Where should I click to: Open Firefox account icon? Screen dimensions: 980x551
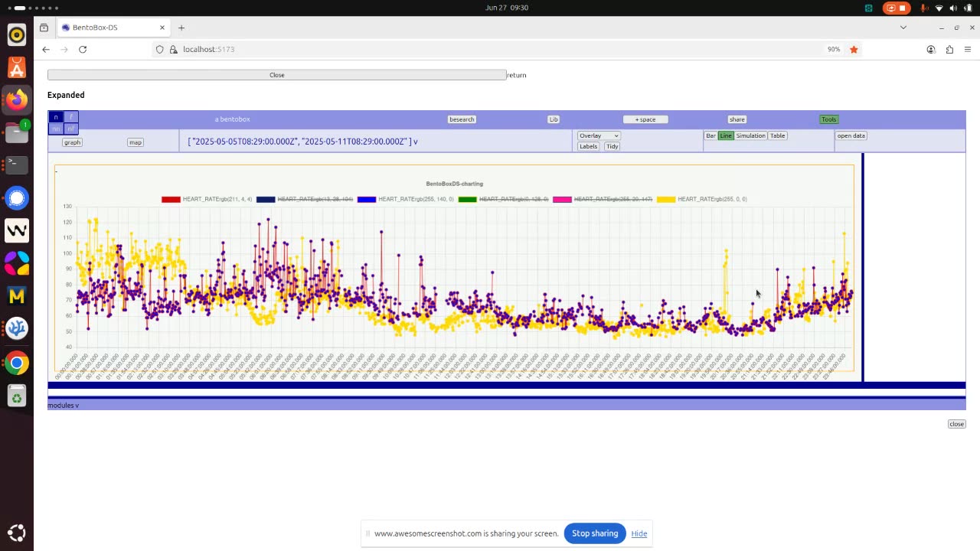click(x=931, y=49)
